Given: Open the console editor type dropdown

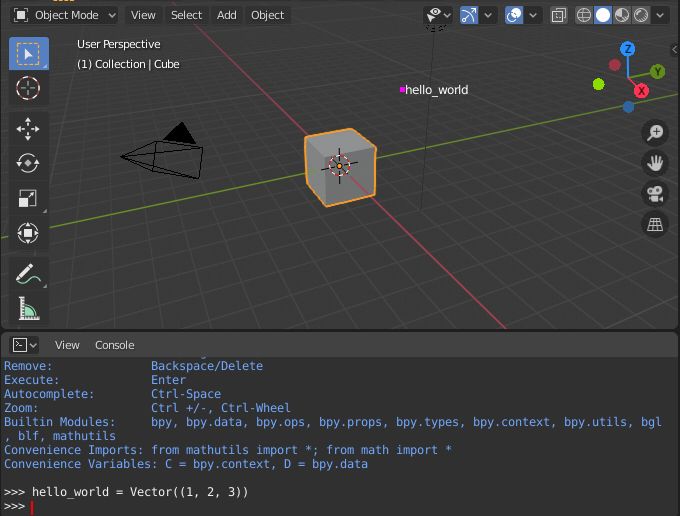Looking at the screenshot, I should click(x=24, y=345).
